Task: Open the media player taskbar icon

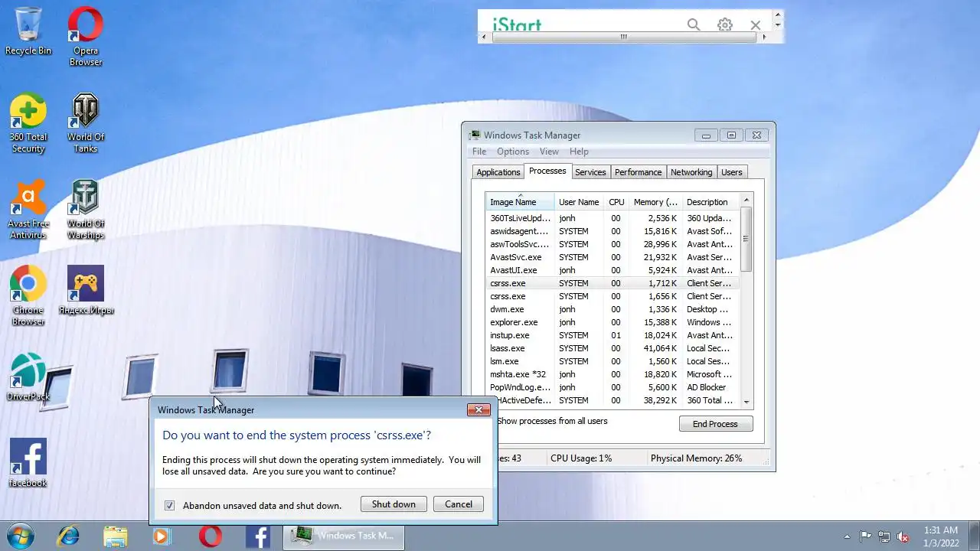Action: [162, 536]
